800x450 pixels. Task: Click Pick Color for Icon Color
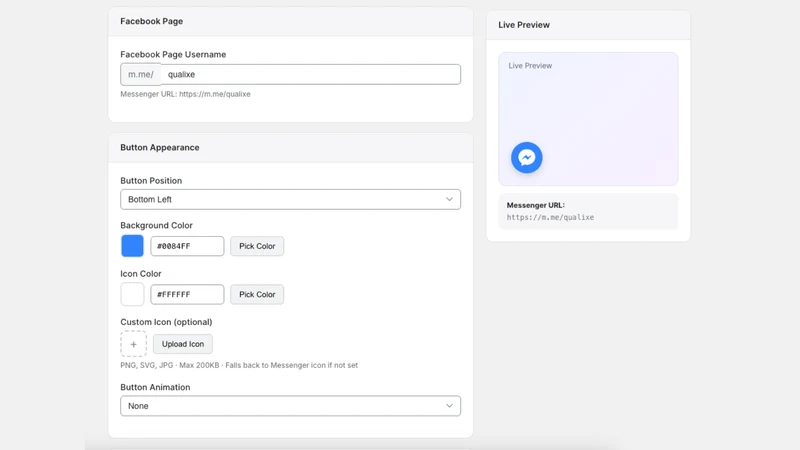257,294
